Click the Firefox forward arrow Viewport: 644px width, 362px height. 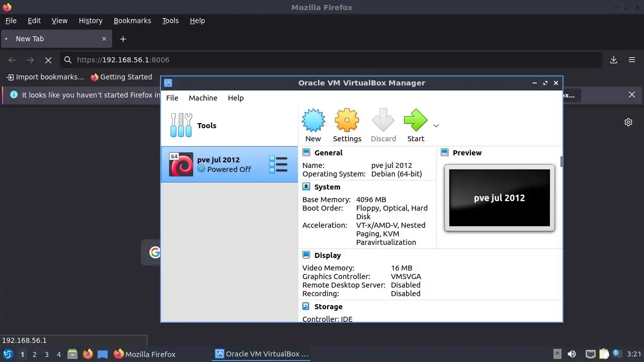(30, 60)
